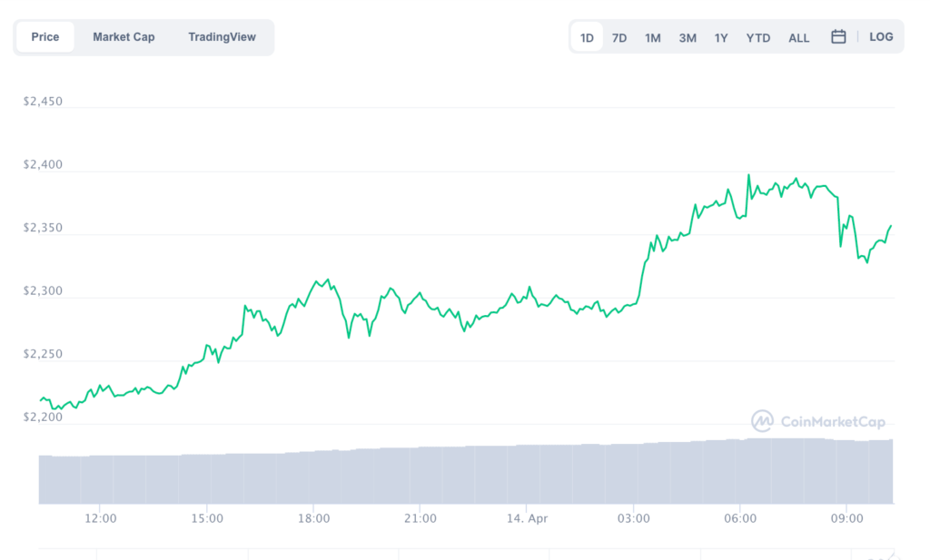Switch to the Price tab
The width and height of the screenshot is (930, 560).
pyautogui.click(x=45, y=36)
